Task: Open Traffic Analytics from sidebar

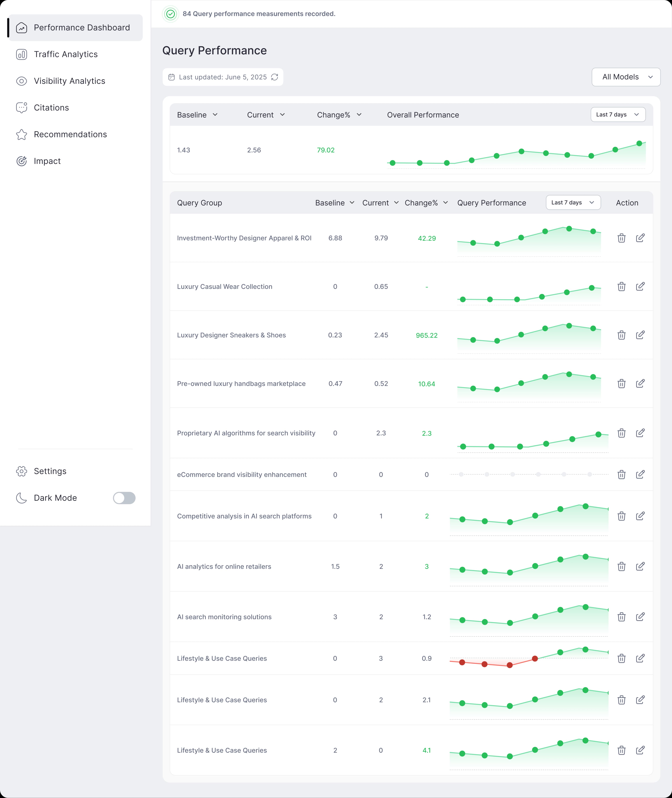Action: pyautogui.click(x=65, y=54)
